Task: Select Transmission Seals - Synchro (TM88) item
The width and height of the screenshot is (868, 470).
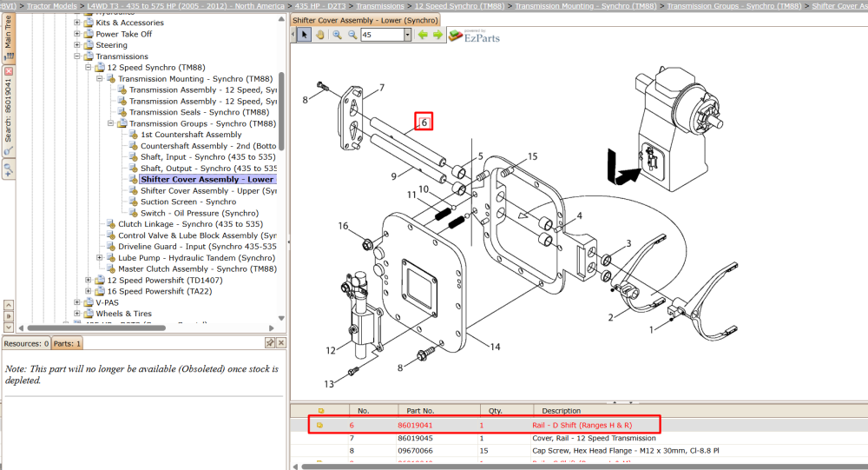Action: [x=199, y=112]
